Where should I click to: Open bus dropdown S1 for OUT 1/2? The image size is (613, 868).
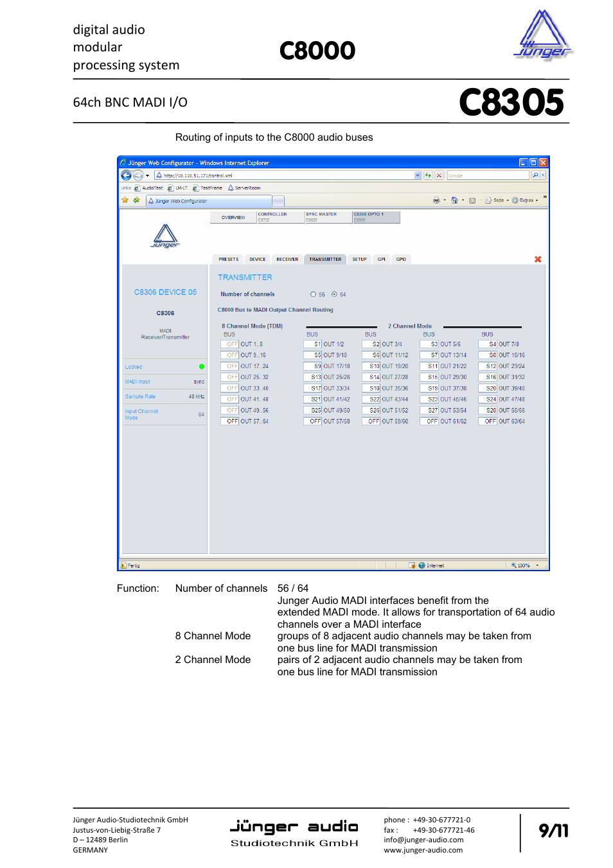(x=313, y=344)
